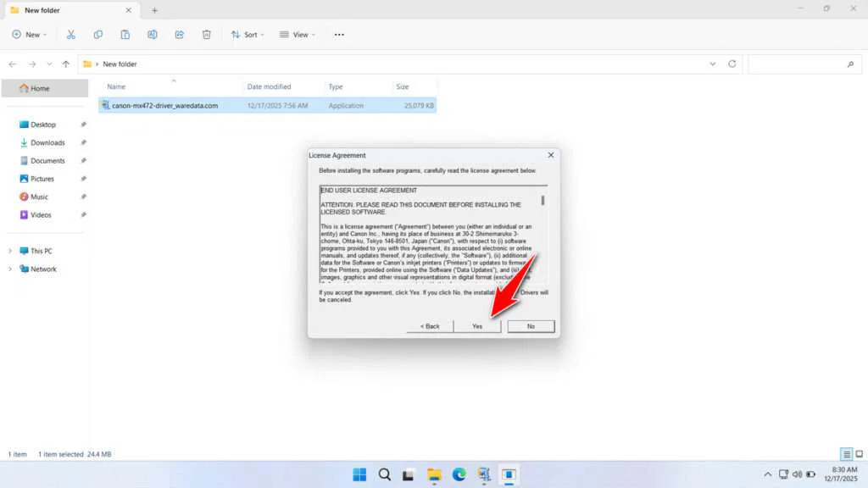Cut the selected file

[x=71, y=34]
